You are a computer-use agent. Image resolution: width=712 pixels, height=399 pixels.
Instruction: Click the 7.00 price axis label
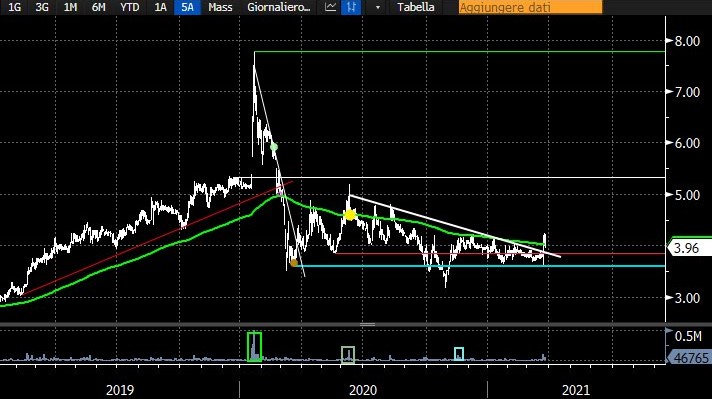pos(687,92)
